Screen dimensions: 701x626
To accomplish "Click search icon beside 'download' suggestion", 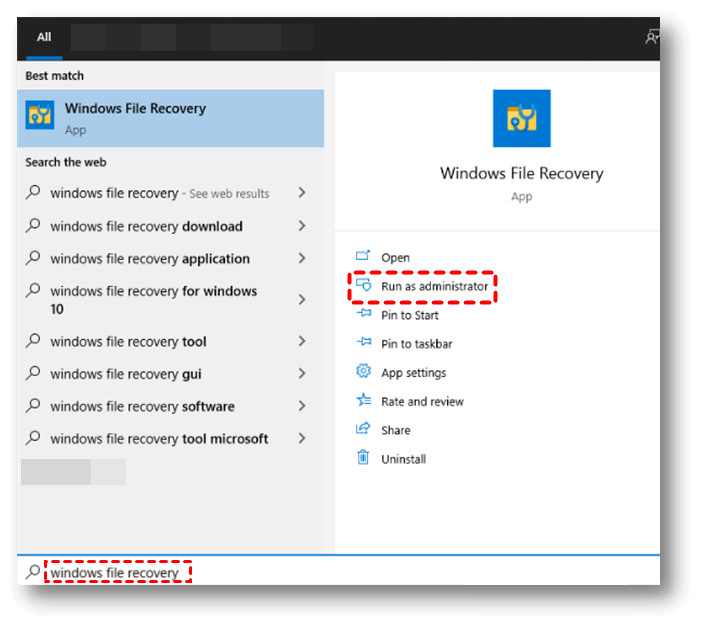I will tap(33, 225).
